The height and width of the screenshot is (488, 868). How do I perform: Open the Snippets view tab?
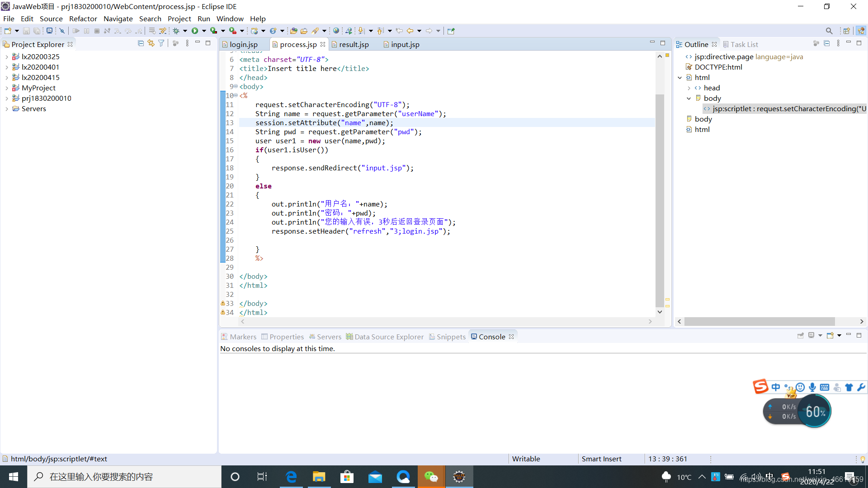click(x=447, y=337)
